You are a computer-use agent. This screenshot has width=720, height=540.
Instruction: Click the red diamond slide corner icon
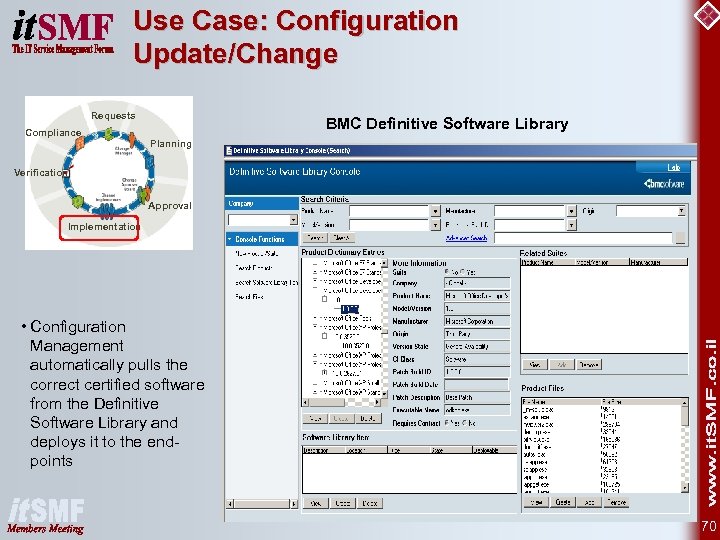(x=707, y=15)
